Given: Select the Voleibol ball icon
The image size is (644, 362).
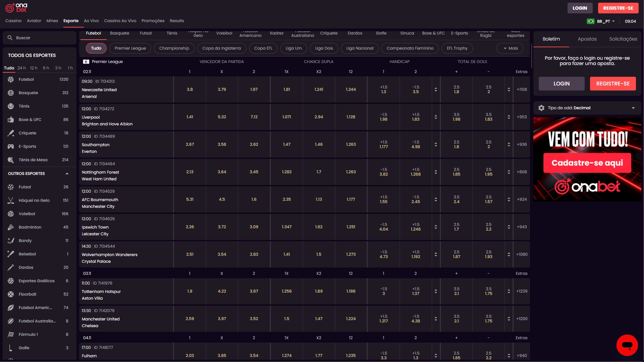Looking at the screenshot, I should pos(11,214).
